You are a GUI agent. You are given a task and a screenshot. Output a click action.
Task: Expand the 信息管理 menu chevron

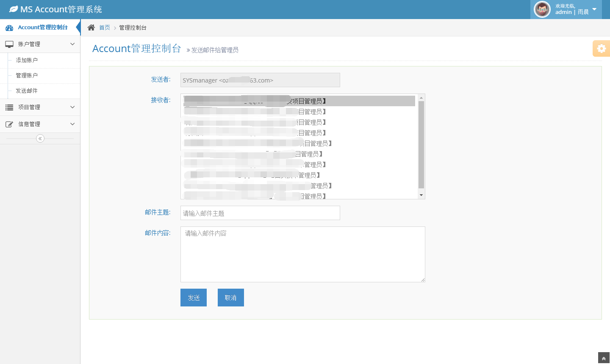(x=72, y=124)
